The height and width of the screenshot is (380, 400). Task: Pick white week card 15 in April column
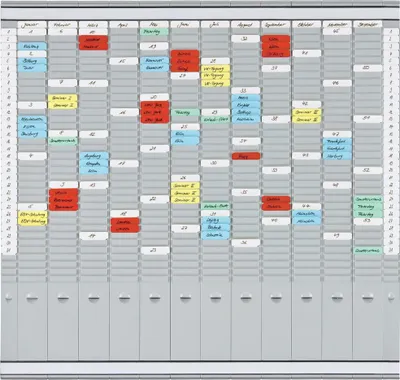(124, 61)
